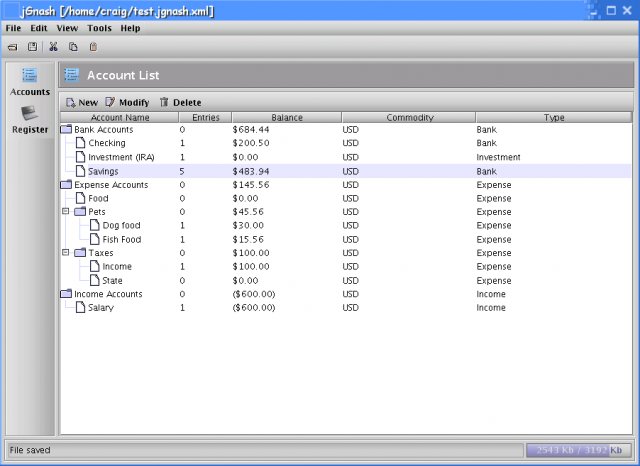Click the File saved status text
Viewport: 640px width, 466px height.
point(30,450)
